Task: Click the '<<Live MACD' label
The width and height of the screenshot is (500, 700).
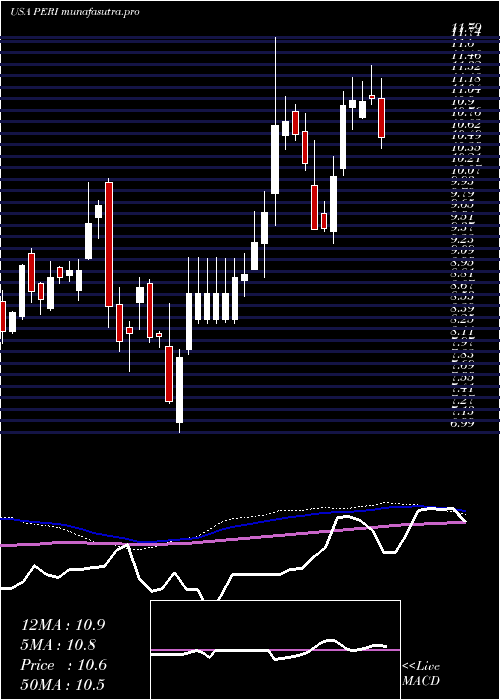Action: tap(421, 674)
